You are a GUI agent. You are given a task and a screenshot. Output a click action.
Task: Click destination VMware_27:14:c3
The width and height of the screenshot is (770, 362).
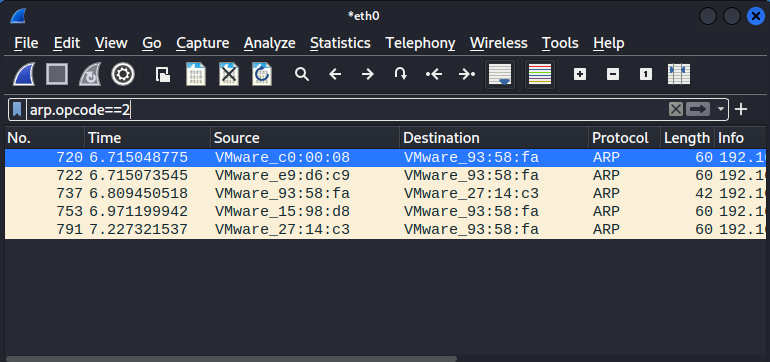[471, 194]
